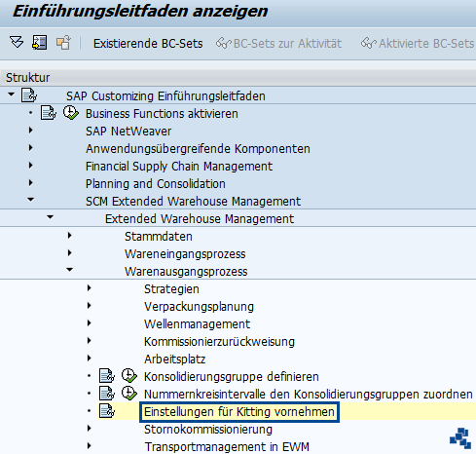Click glasses icon beside BC-Sets zur Aktivität
Screen dimensions: 476x454
click(223, 43)
